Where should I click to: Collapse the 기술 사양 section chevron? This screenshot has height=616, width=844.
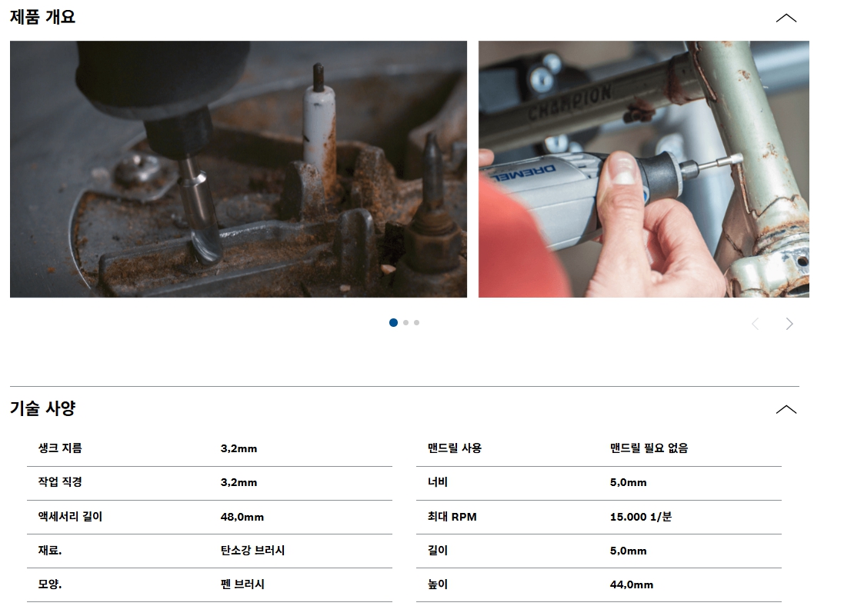click(786, 409)
